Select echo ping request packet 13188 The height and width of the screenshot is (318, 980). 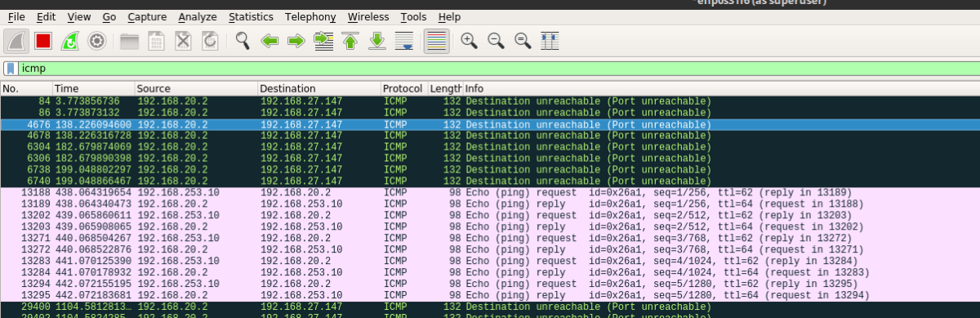point(490,193)
